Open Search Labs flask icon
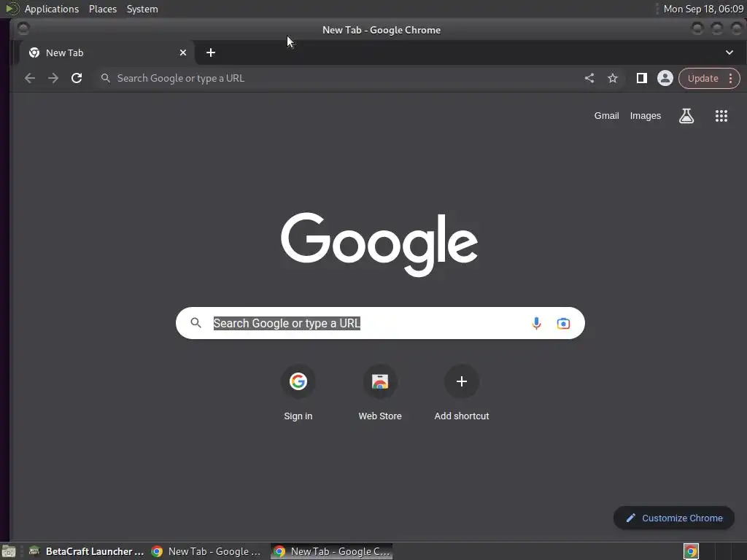The width and height of the screenshot is (747, 560). coord(686,116)
